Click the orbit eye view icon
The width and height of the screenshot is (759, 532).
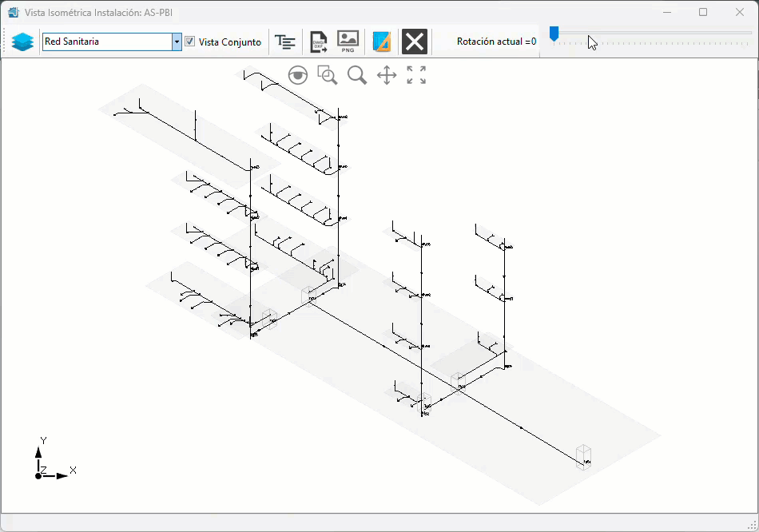click(298, 76)
